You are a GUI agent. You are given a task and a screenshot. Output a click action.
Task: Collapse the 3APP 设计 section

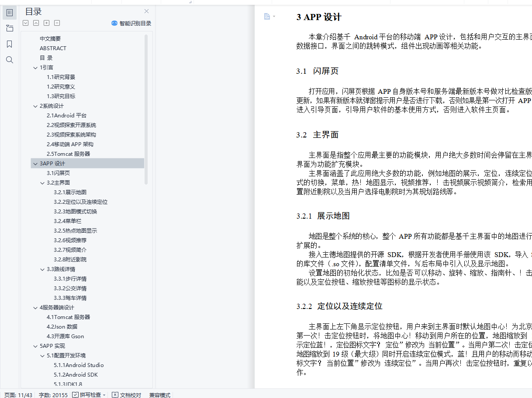click(x=35, y=163)
